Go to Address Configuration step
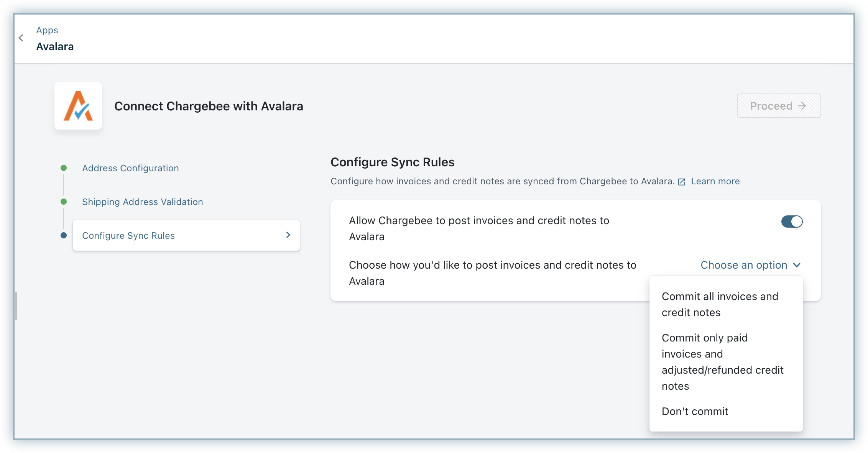The width and height of the screenshot is (868, 453). pos(130,168)
